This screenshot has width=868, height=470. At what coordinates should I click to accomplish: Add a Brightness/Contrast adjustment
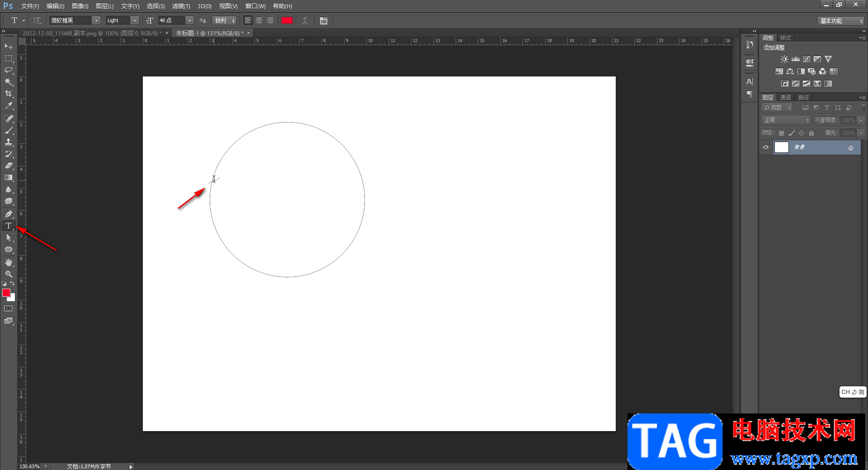784,59
